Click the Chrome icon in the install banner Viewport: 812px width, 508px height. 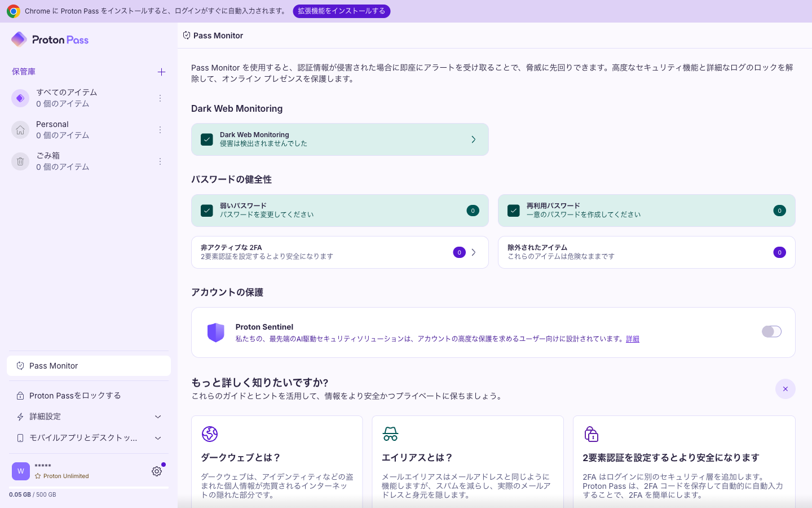[x=14, y=11]
